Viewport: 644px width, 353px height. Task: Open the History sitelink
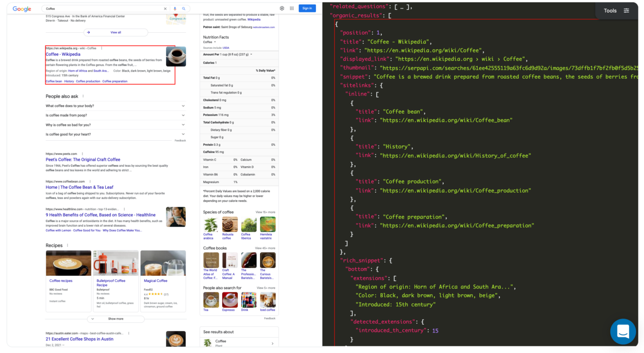[69, 81]
